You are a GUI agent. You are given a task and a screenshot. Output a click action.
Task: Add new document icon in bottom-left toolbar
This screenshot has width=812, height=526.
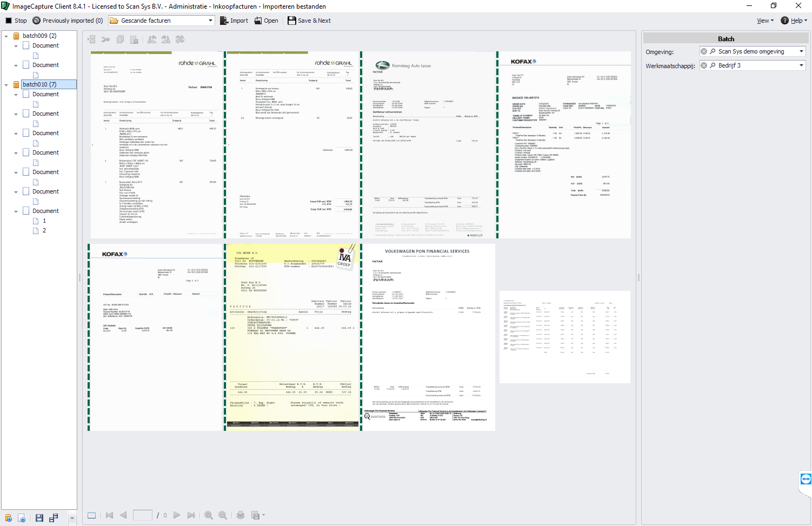[22, 518]
